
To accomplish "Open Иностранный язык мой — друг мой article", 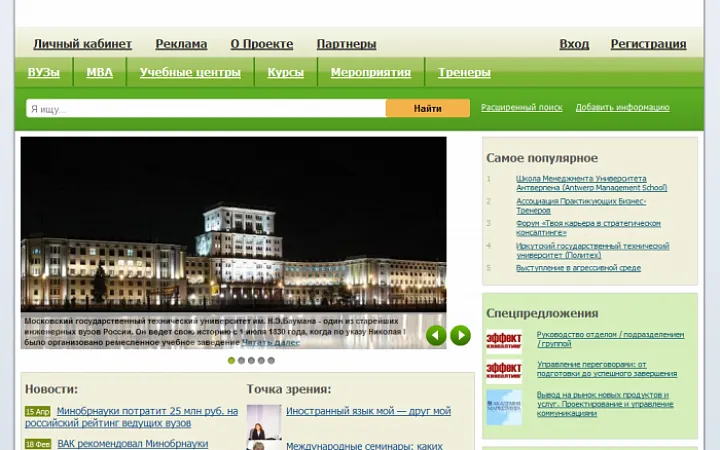I will pos(368,411).
